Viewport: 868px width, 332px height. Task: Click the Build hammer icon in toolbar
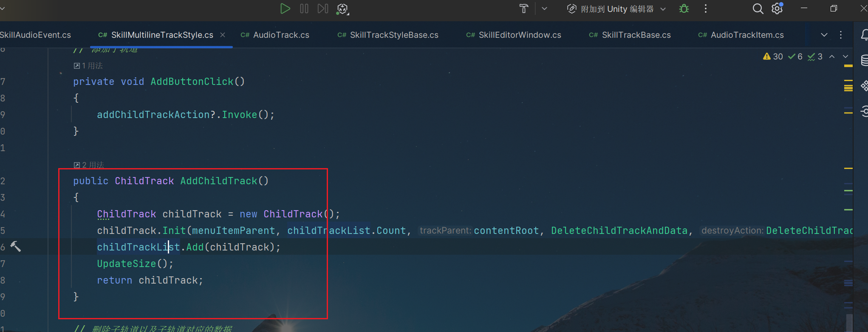(x=523, y=8)
